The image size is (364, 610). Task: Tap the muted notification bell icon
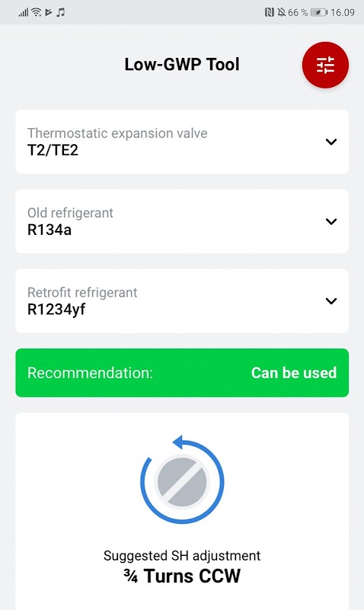tap(281, 12)
